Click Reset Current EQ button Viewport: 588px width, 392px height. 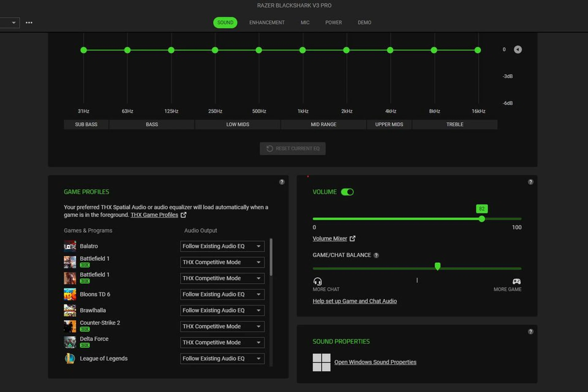tap(292, 149)
